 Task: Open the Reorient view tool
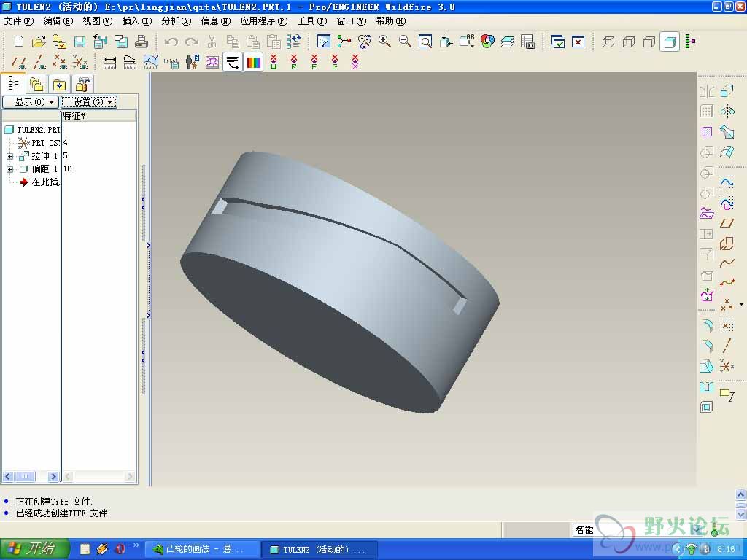[446, 42]
